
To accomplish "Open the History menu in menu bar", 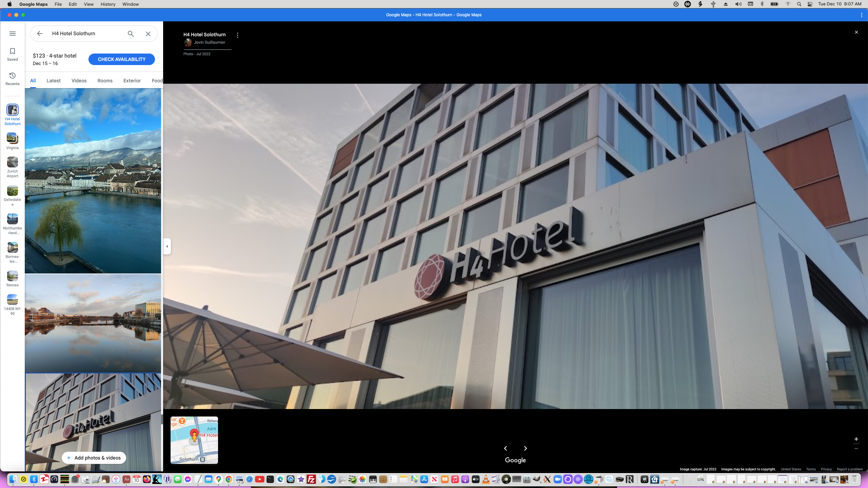I will tap(108, 4).
